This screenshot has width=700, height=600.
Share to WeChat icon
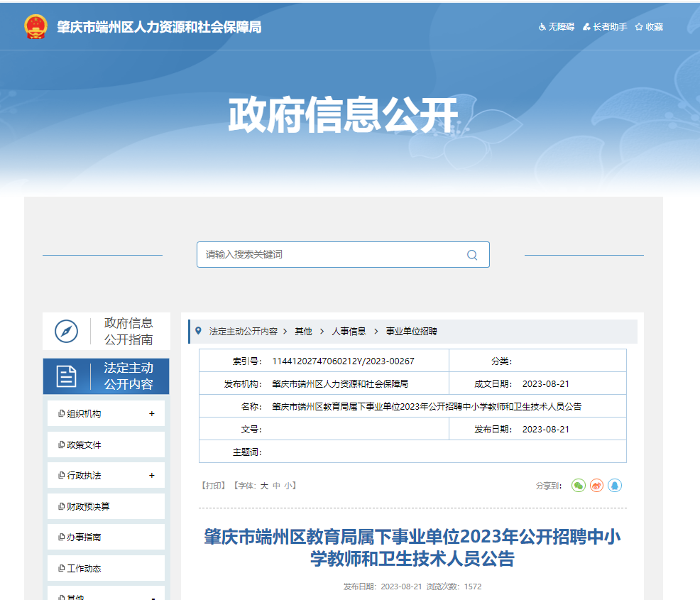point(579,486)
